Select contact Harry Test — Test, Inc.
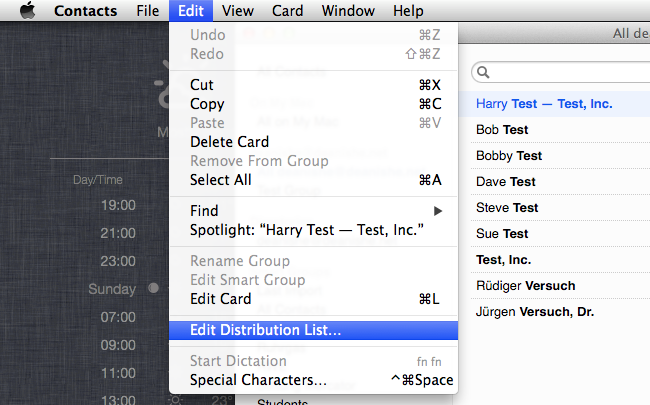The image size is (650, 405). [554, 104]
